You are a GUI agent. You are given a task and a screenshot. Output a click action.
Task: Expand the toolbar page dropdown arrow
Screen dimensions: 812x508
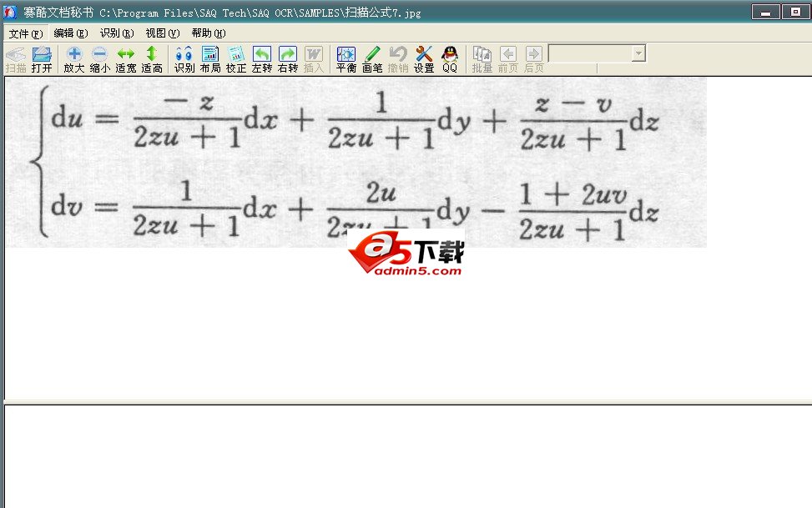tap(639, 53)
